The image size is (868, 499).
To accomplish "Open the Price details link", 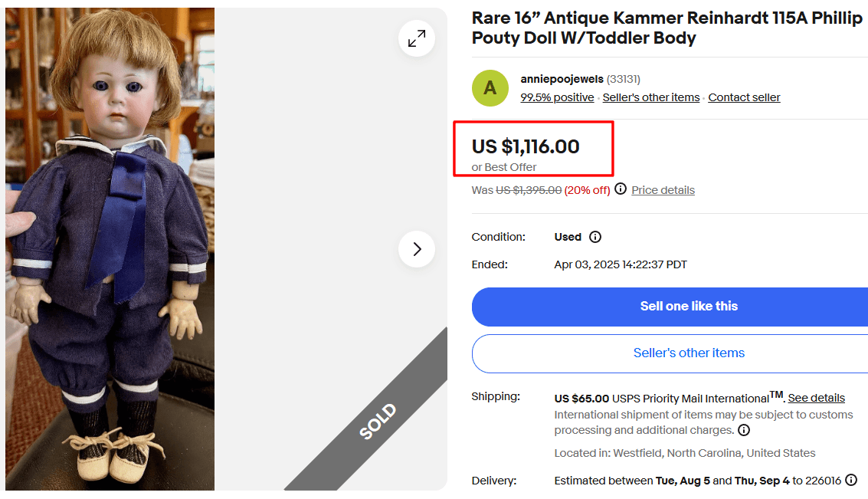I will coord(663,190).
